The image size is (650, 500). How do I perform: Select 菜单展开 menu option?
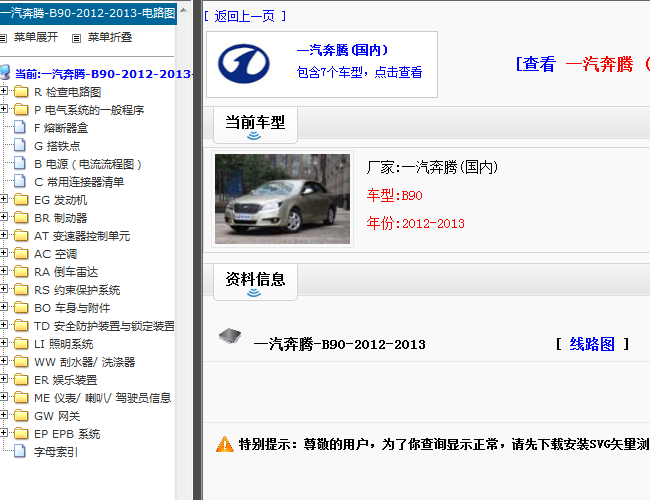pyautogui.click(x=36, y=37)
